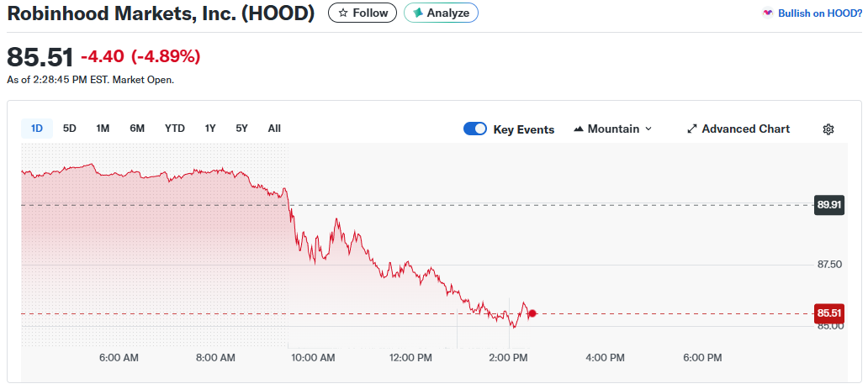The width and height of the screenshot is (868, 389).
Task: Click the Bullish on HOOD heart icon
Action: 767,13
